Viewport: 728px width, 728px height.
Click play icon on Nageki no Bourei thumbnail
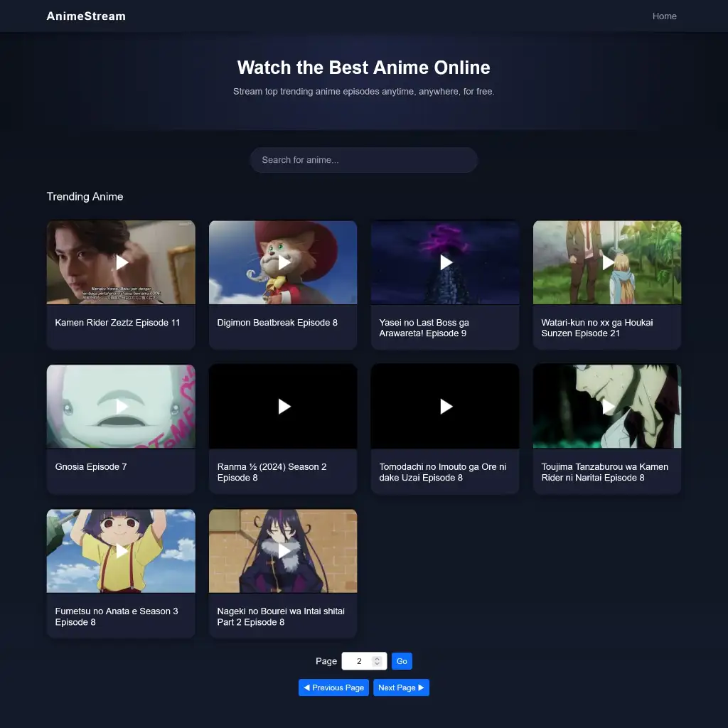pos(284,551)
